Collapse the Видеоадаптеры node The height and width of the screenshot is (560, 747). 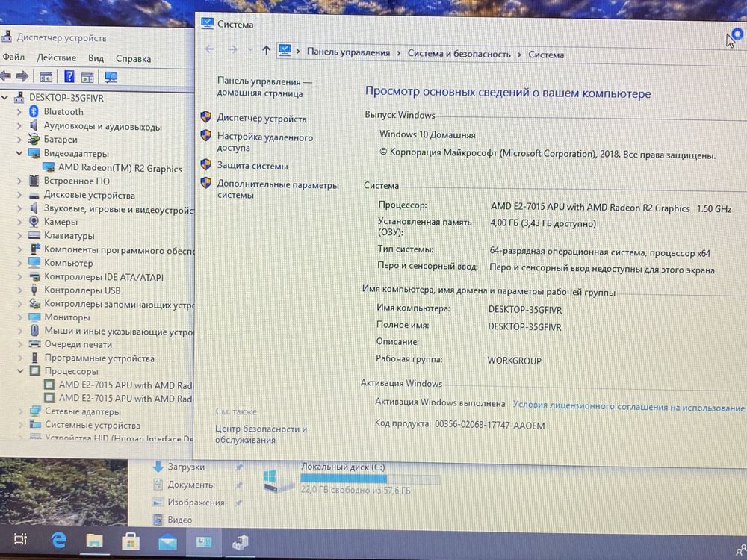[19, 153]
